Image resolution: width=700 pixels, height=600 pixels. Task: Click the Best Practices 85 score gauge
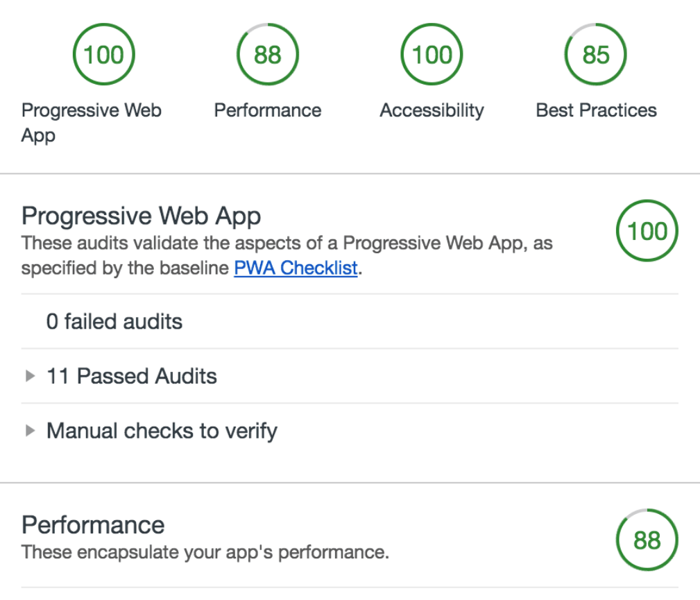point(595,55)
